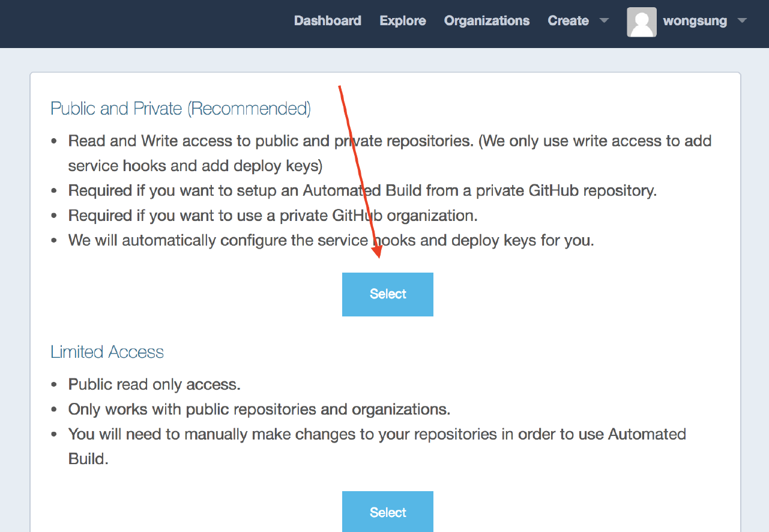This screenshot has height=532, width=769.
Task: Select the Public and Private access option
Action: click(x=388, y=294)
